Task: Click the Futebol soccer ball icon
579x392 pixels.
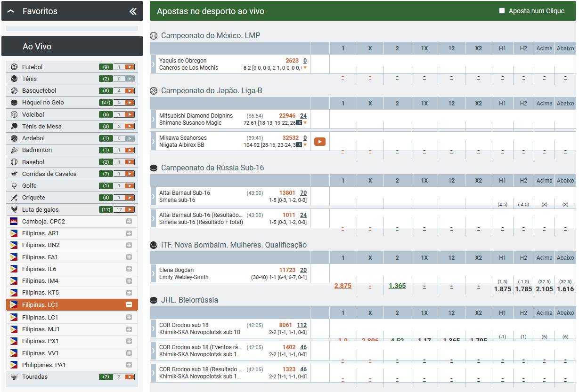Action: (x=14, y=67)
